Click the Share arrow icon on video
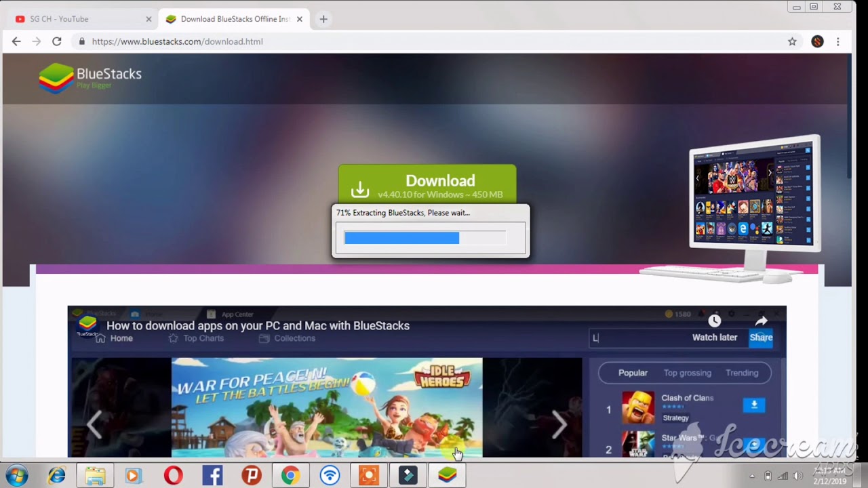Viewport: 868px width, 488px height. (761, 321)
